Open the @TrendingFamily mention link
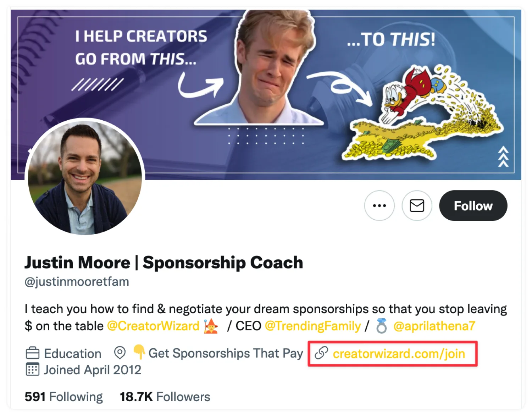 coord(312,326)
